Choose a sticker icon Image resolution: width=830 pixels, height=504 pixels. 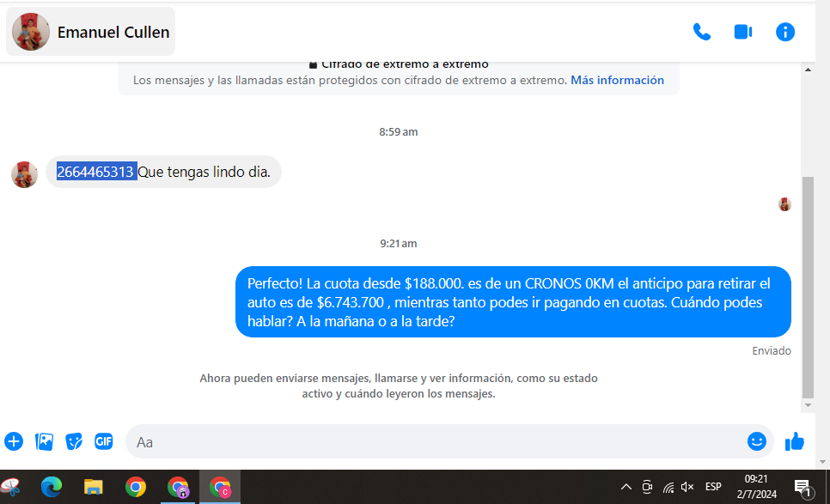click(74, 441)
